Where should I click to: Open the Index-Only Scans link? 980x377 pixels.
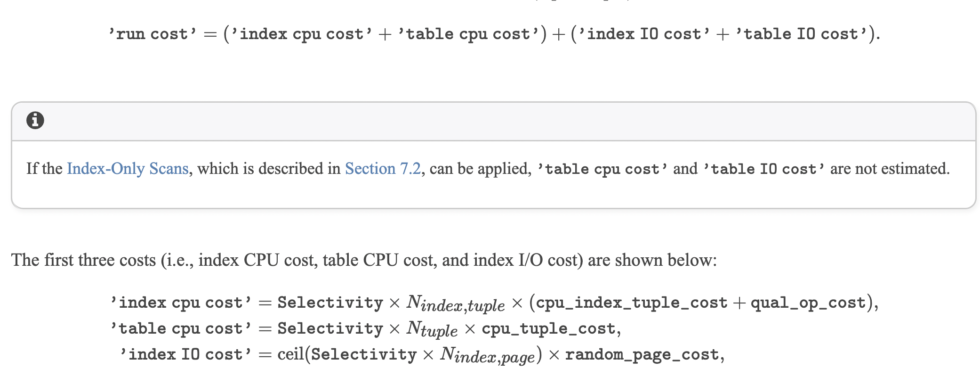coord(128,169)
